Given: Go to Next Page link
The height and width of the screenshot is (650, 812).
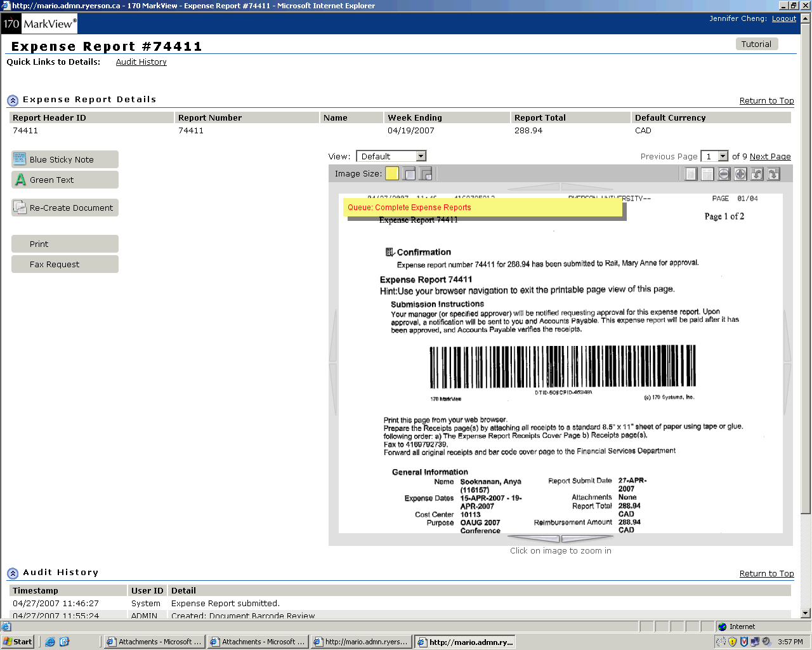Looking at the screenshot, I should pos(770,157).
